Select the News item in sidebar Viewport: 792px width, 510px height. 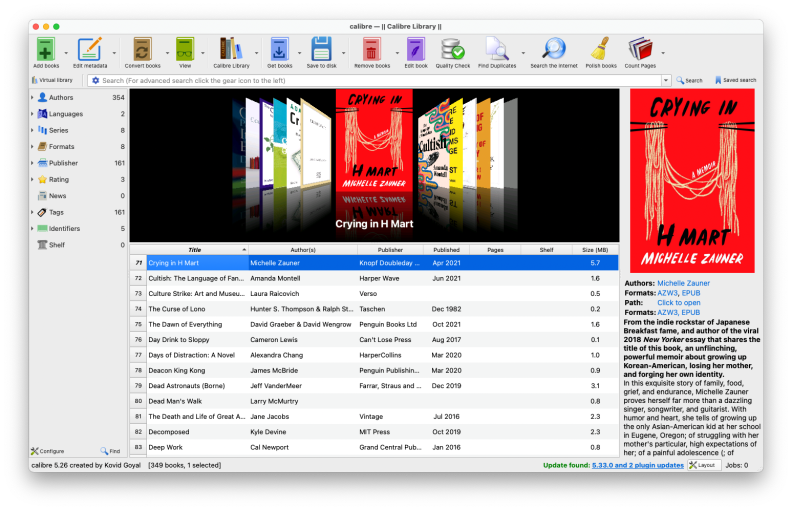point(78,196)
